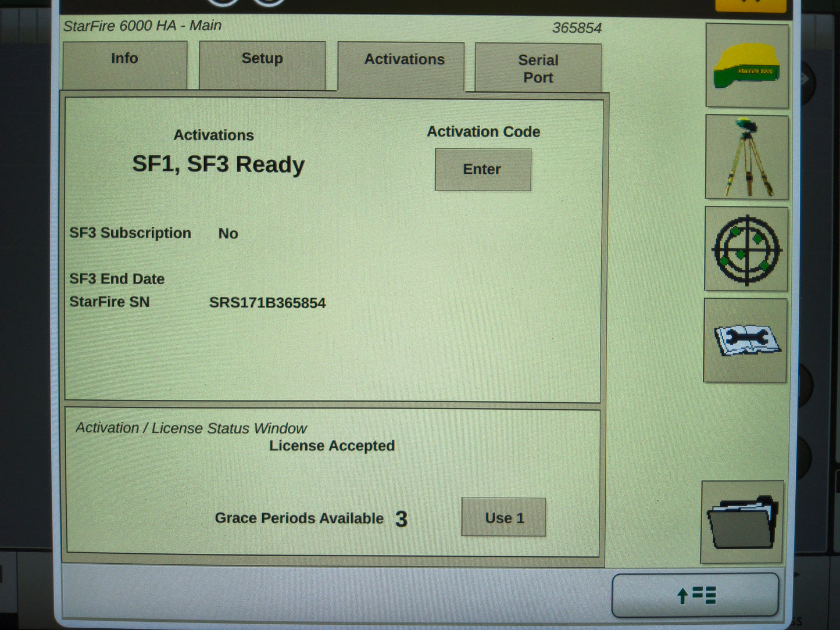Click the Activations heading above SF1, SF3 Ready

pos(214,135)
